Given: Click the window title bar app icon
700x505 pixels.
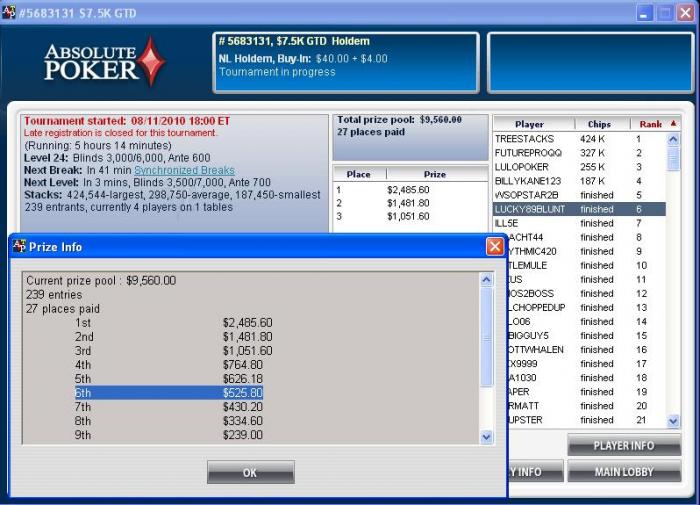Looking at the screenshot, I should pos(8,13).
